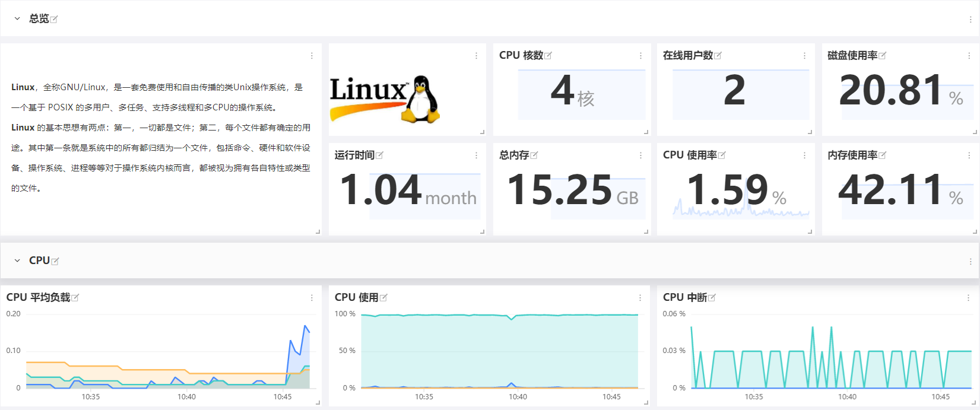Click the dip in the CPU 使用 chart line
980x410 pixels.
click(x=512, y=319)
